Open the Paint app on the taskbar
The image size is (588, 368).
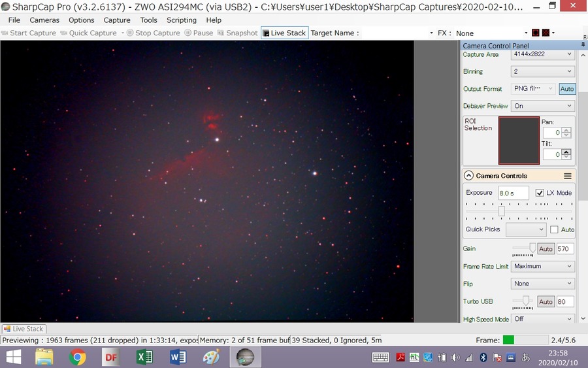[212, 357]
